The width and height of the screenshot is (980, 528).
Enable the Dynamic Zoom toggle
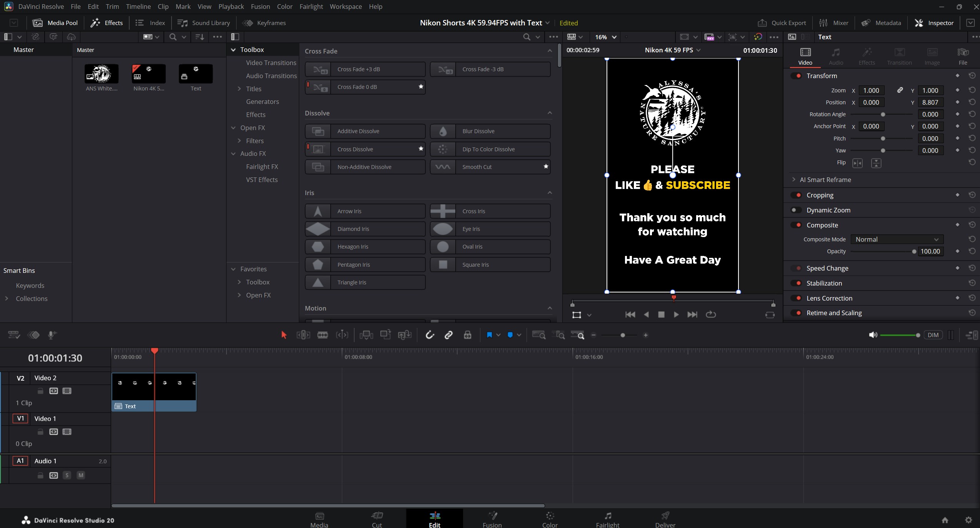pyautogui.click(x=796, y=210)
